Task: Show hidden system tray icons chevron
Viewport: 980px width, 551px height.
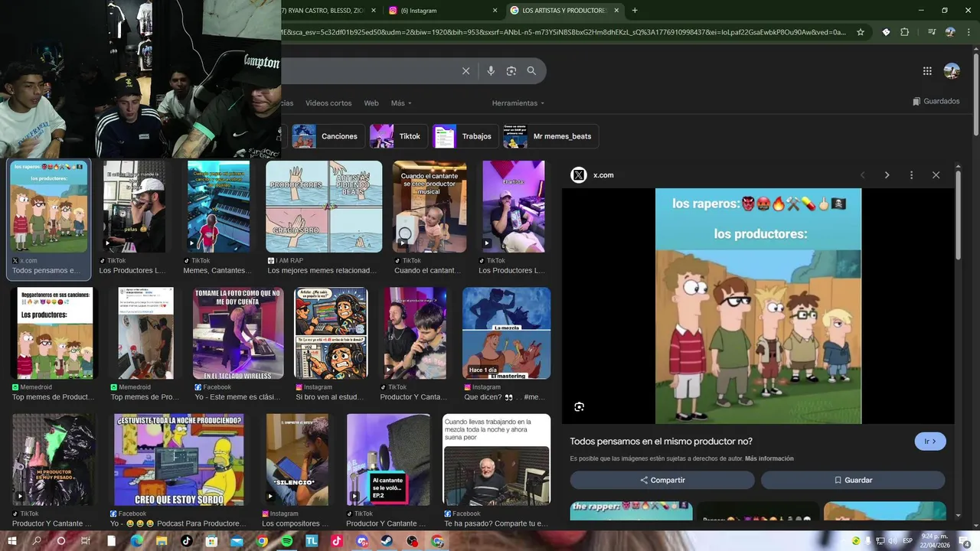Action: 843,541
